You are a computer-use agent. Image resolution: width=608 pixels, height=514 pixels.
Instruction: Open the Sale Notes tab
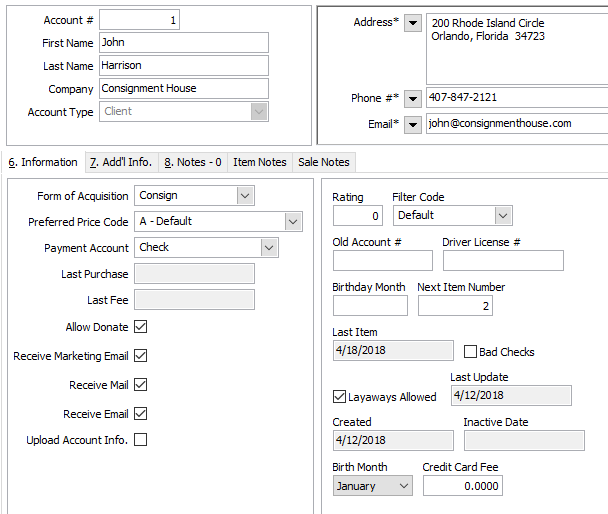pyautogui.click(x=324, y=162)
